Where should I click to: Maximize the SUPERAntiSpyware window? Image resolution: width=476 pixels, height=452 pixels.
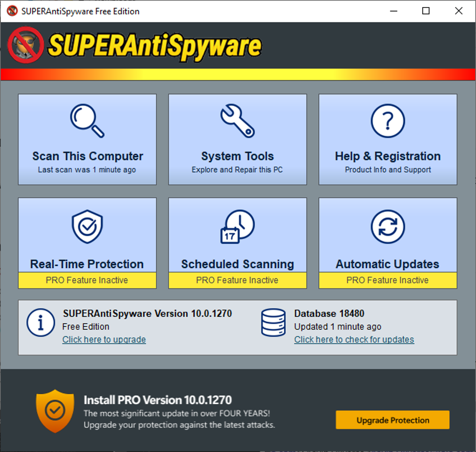(x=426, y=11)
